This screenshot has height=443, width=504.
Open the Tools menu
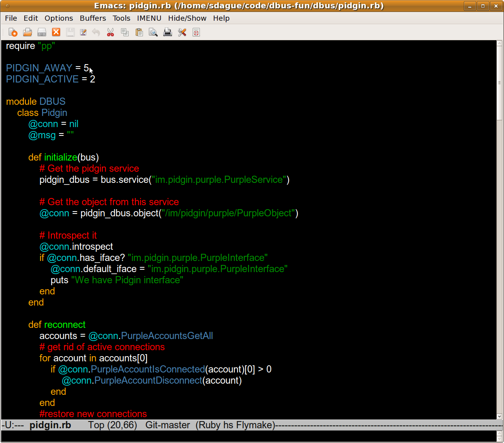pyautogui.click(x=121, y=18)
